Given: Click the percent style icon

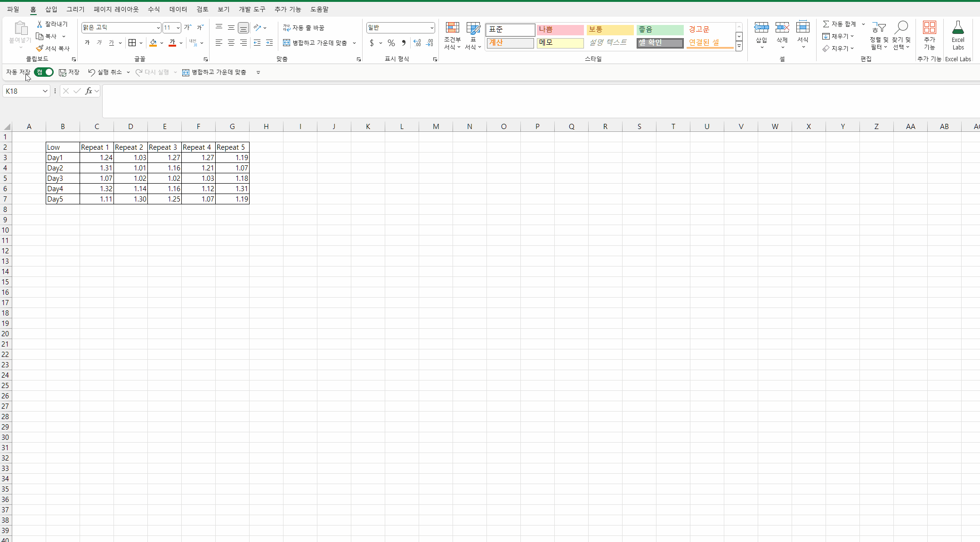Looking at the screenshot, I should 391,43.
